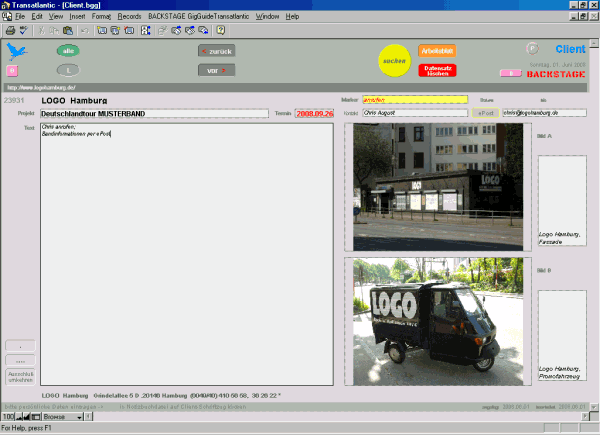The height and width of the screenshot is (435, 600).
Task: Open the Help menu
Action: click(292, 16)
